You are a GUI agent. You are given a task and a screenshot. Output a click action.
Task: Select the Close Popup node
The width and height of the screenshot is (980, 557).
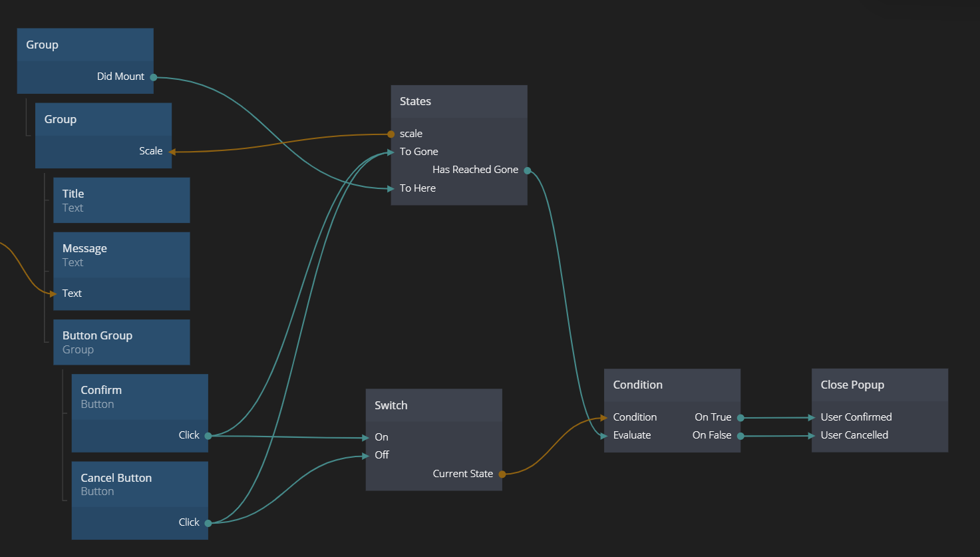click(880, 385)
